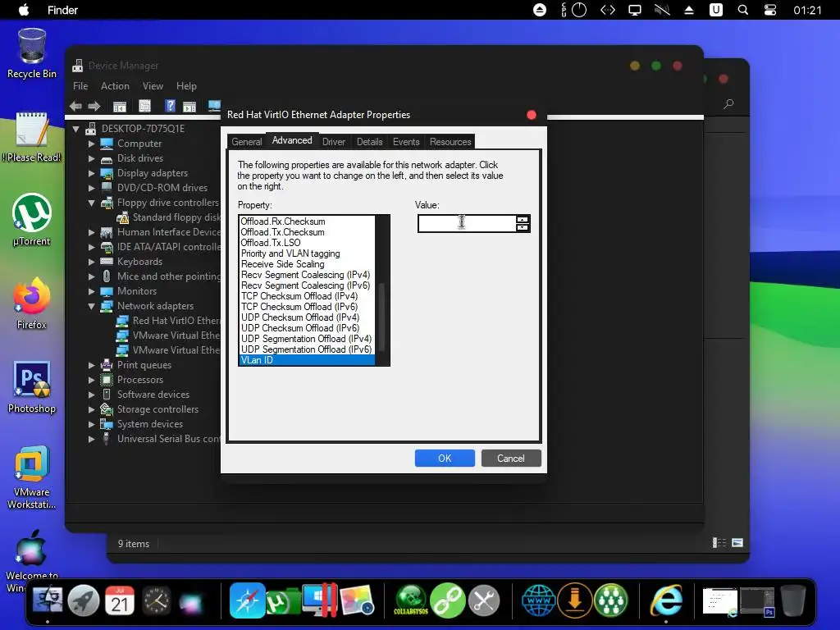Image resolution: width=840 pixels, height=630 pixels.
Task: Click the blue WWW globe icon in dock
Action: [538, 600]
